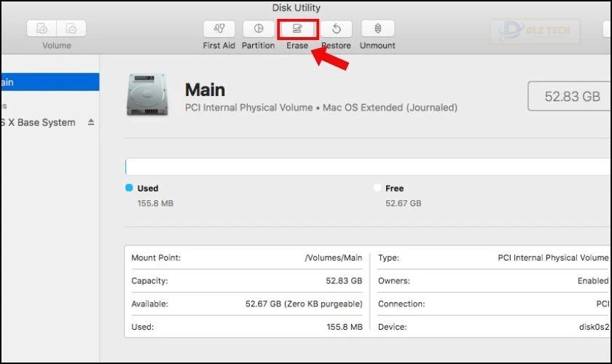
Task: Click the Connection PCI value
Action: (603, 304)
